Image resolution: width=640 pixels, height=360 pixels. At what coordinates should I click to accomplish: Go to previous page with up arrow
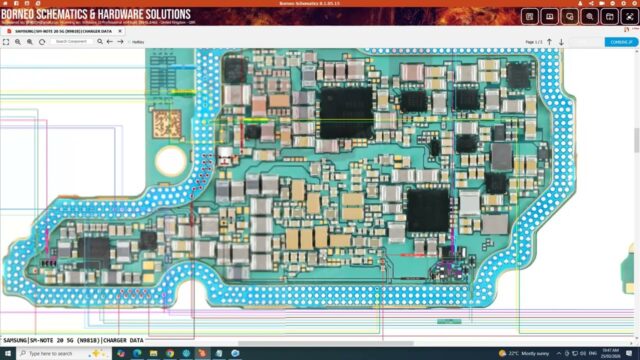click(549, 42)
